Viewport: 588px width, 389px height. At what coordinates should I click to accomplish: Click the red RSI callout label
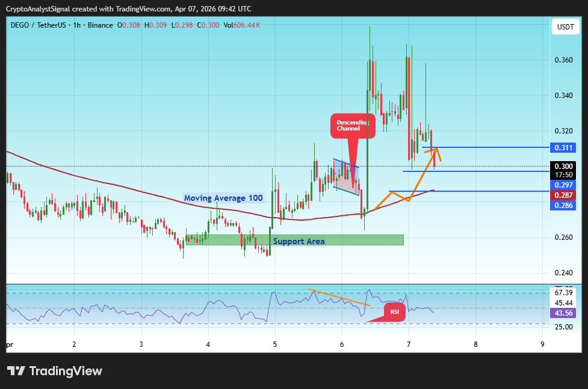(394, 312)
